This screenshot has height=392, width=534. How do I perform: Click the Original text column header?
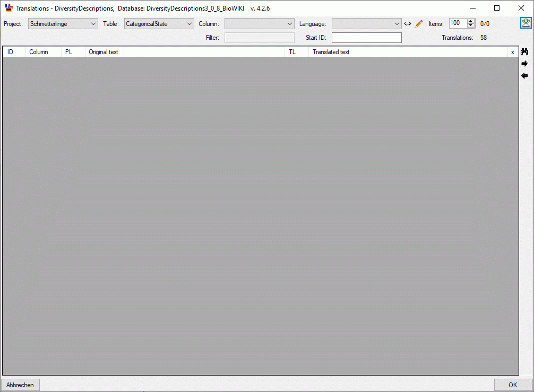185,52
